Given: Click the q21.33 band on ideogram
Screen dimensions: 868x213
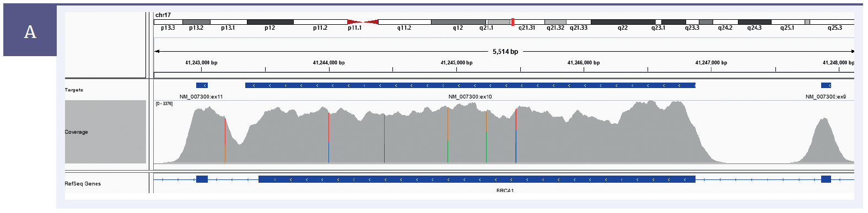Looking at the screenshot, I should click(579, 22).
